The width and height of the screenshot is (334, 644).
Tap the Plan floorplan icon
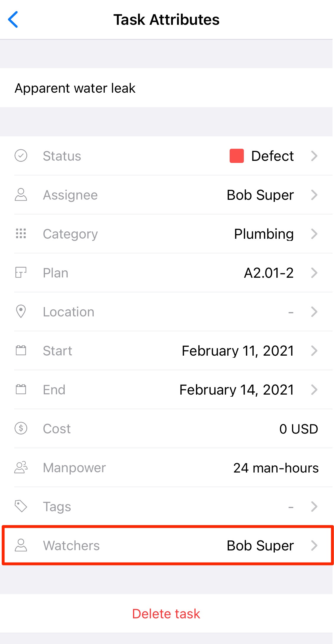(21, 272)
